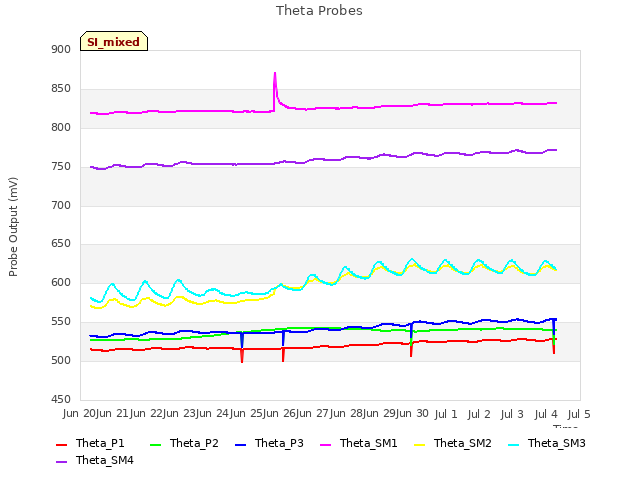
Task: Click the 550 y-axis tick label
Action: (x=61, y=322)
